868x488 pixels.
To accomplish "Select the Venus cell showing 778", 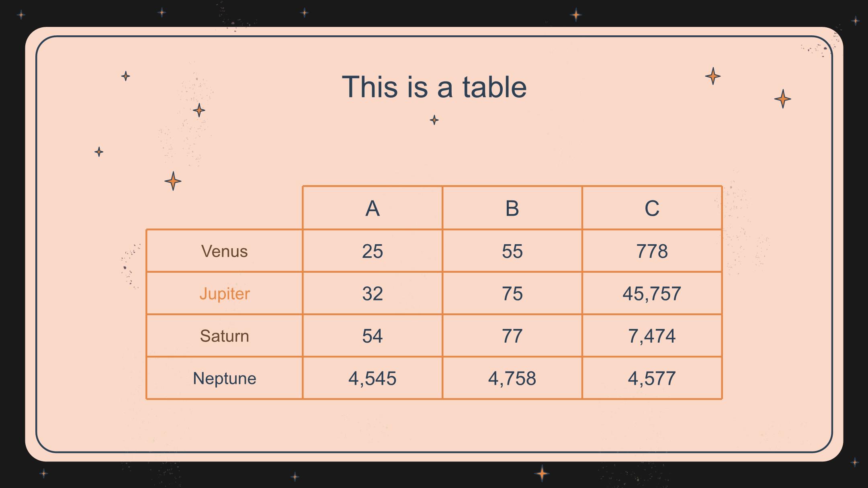I will pyautogui.click(x=652, y=251).
